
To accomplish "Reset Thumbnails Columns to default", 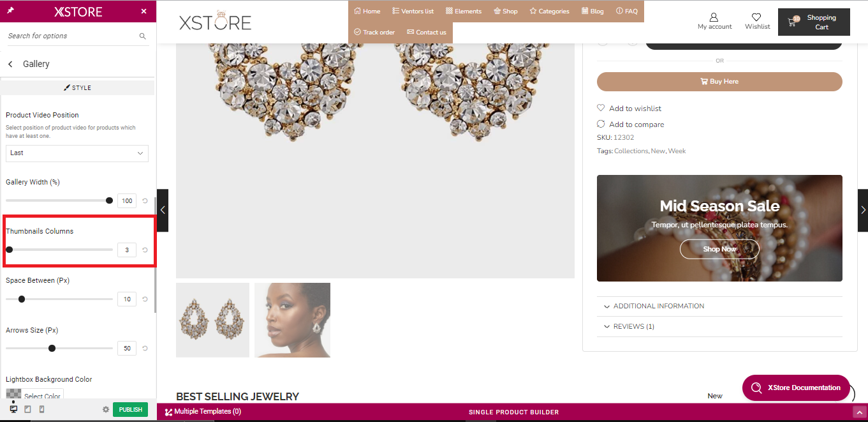I will coord(145,250).
